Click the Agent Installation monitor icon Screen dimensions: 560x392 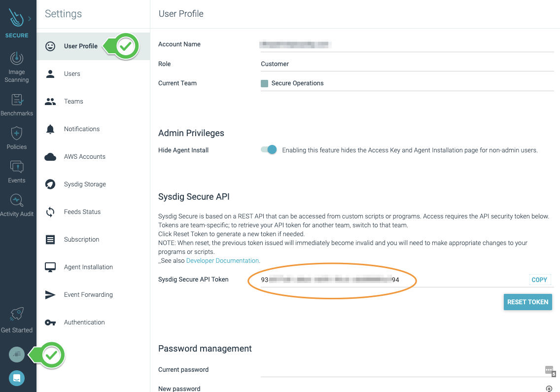tap(50, 267)
